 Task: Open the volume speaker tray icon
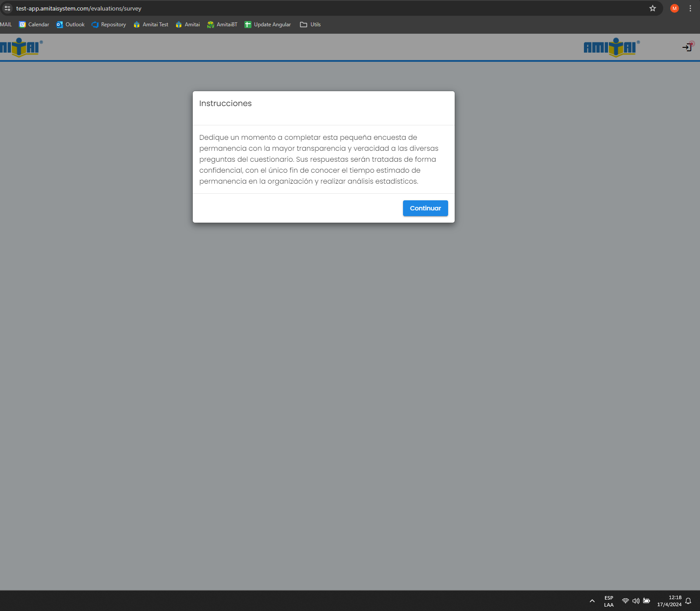pos(636,601)
